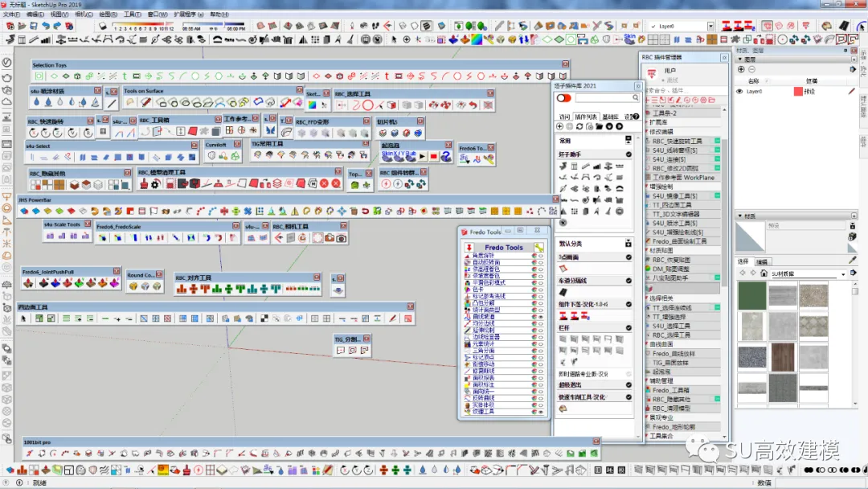Click the paintbrush icon in RBC_模型清理工具 toolbar
The height and width of the screenshot is (489, 868).
[144, 183]
